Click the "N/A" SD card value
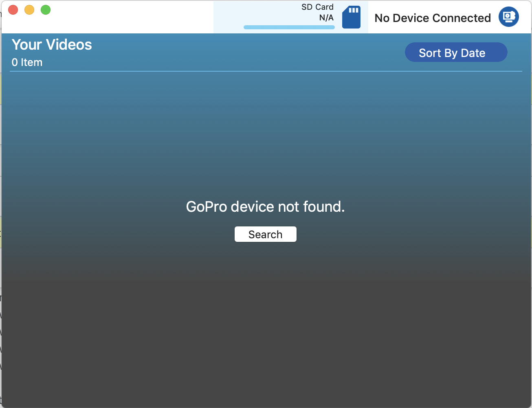Image resolution: width=532 pixels, height=408 pixels. pos(326,18)
